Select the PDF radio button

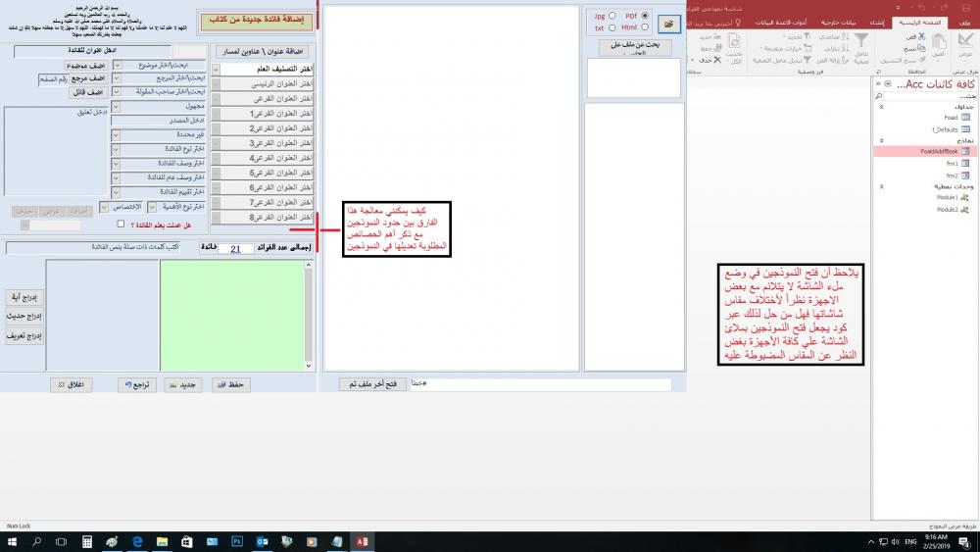[x=645, y=16]
